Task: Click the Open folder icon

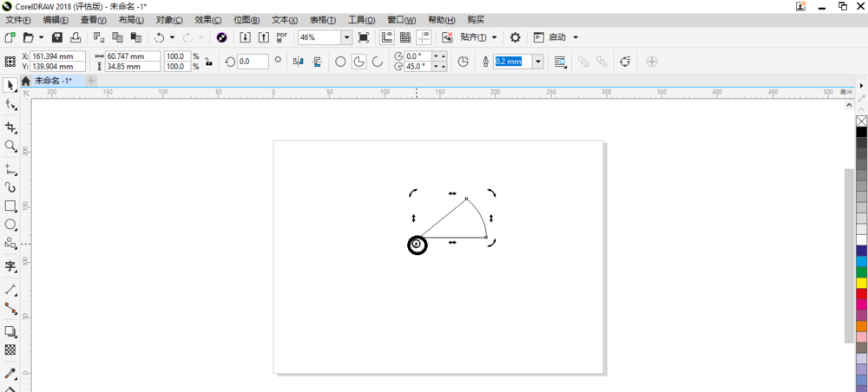Action: coord(29,37)
